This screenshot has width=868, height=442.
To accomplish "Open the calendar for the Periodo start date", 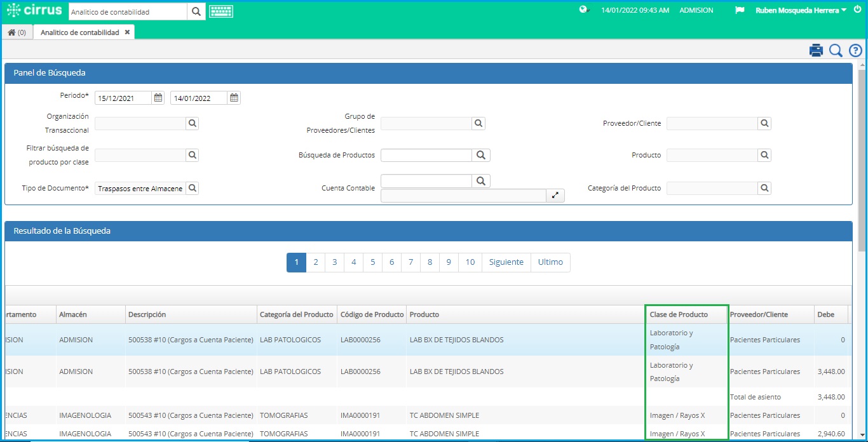I will click(157, 97).
